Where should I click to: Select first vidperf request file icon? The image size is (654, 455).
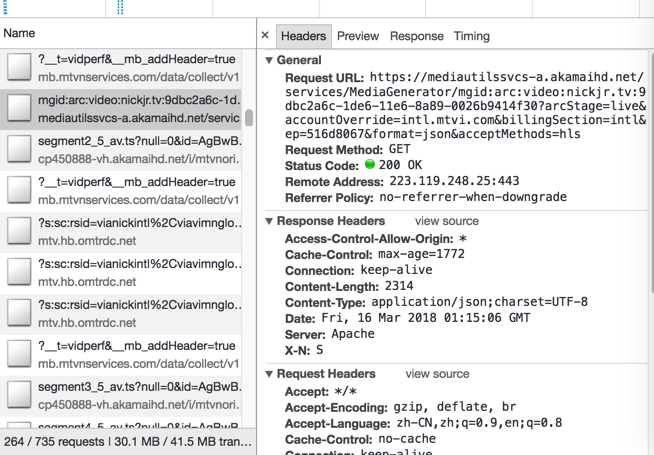click(x=19, y=67)
